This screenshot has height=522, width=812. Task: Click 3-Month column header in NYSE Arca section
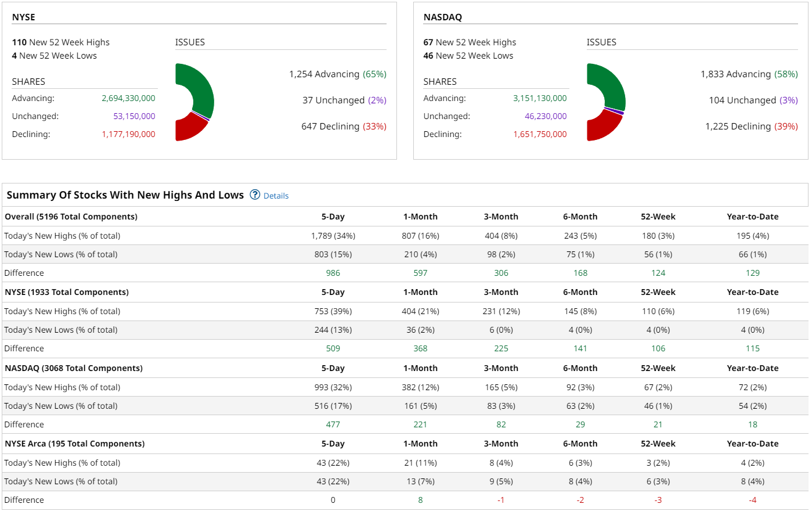pos(501,444)
